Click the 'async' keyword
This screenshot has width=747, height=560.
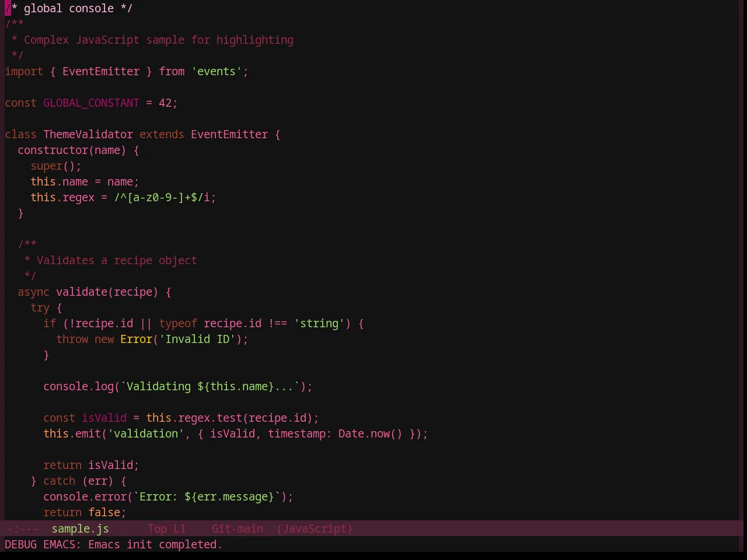coord(33,292)
